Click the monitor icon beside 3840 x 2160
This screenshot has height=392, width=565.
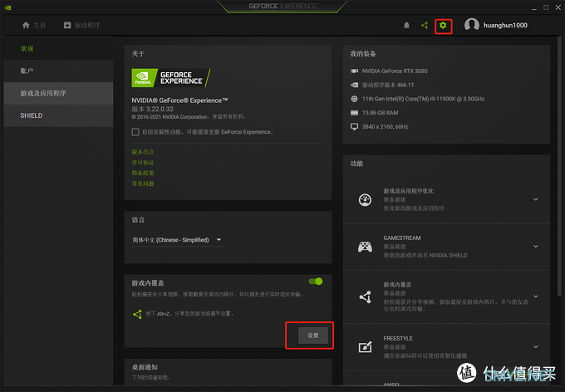tap(354, 126)
